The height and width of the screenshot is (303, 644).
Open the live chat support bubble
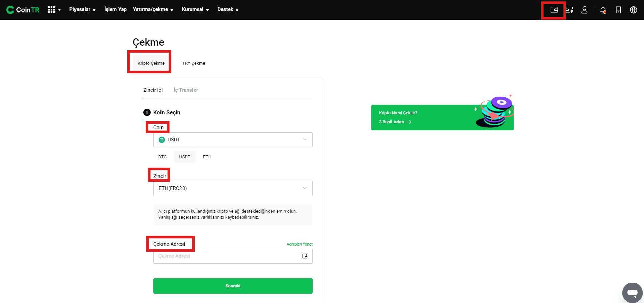point(632,293)
